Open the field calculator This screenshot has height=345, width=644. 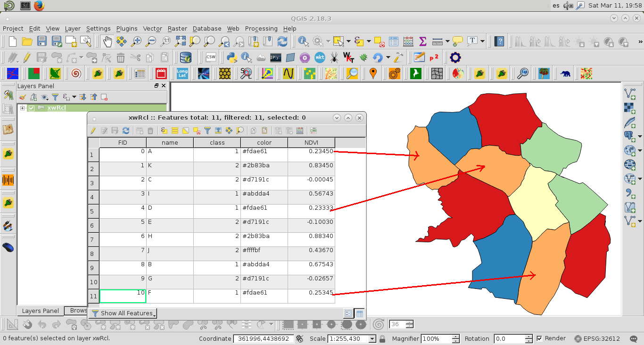[301, 131]
